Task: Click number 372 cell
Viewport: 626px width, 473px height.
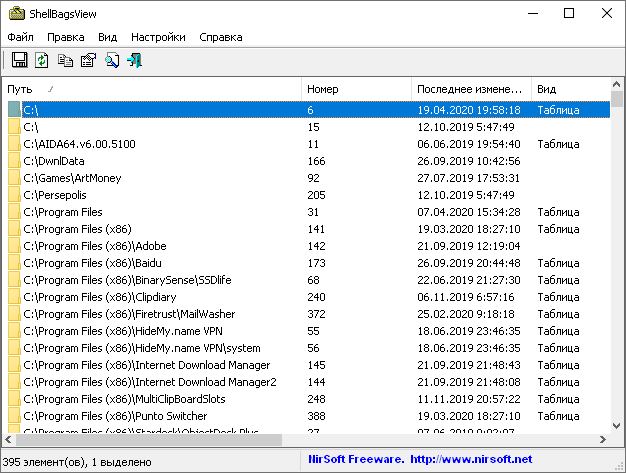Action: tap(317, 314)
